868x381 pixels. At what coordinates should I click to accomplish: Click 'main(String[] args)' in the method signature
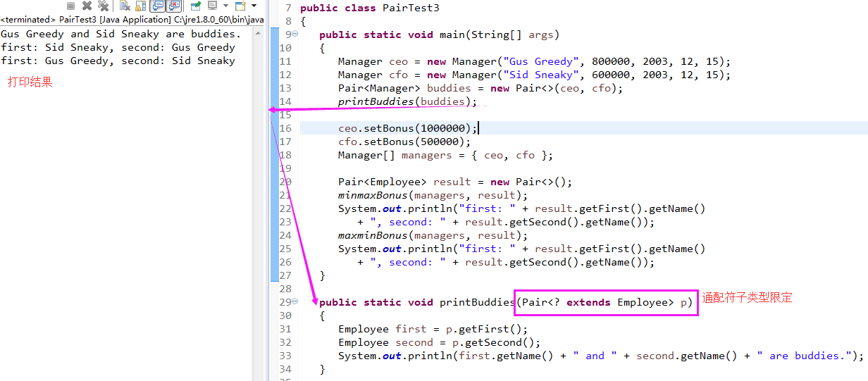(x=500, y=35)
